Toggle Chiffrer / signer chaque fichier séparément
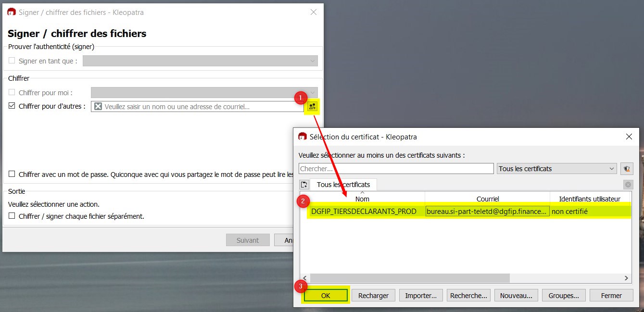The height and width of the screenshot is (312, 644). (12, 216)
